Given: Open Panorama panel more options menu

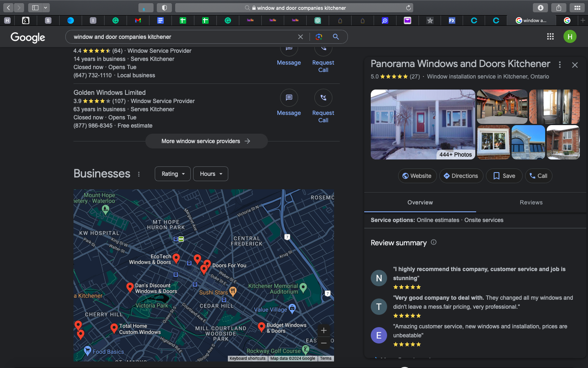Looking at the screenshot, I should click(x=560, y=65).
